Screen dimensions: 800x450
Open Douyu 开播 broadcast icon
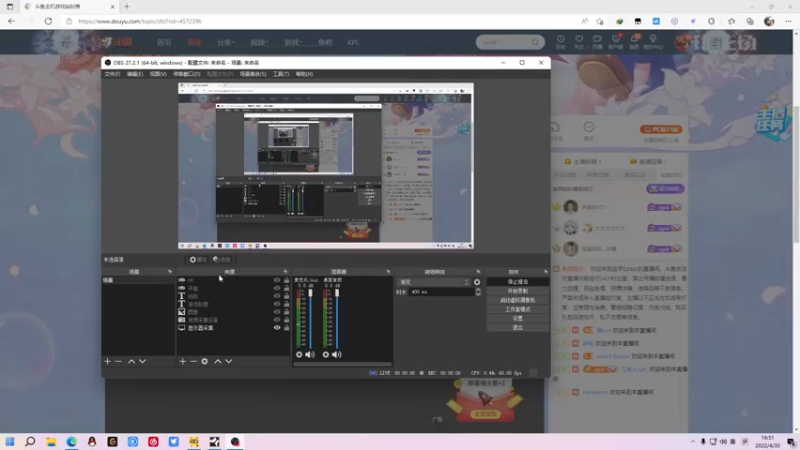point(597,42)
